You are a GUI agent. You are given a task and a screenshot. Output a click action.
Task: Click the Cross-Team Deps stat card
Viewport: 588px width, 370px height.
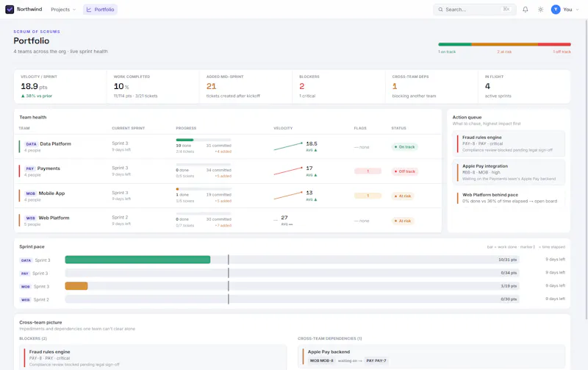(431, 87)
